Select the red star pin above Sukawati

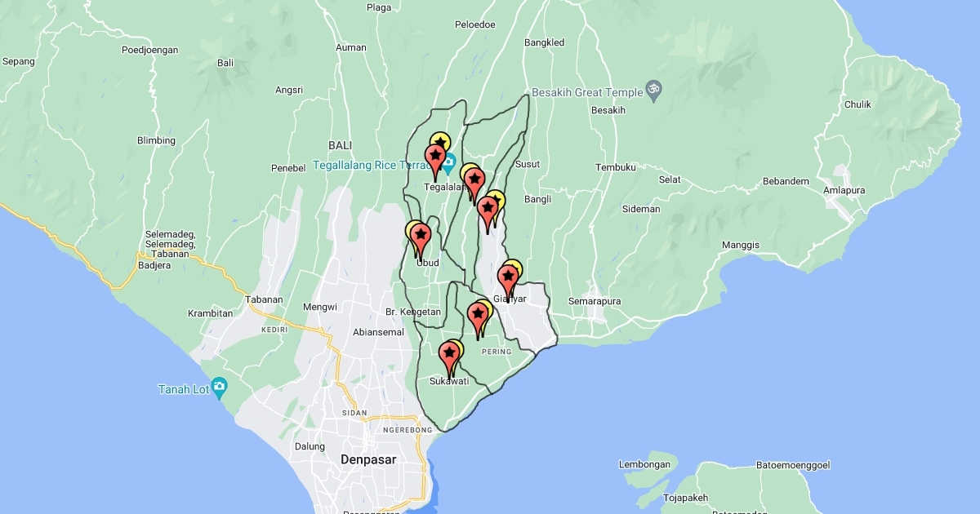(448, 355)
